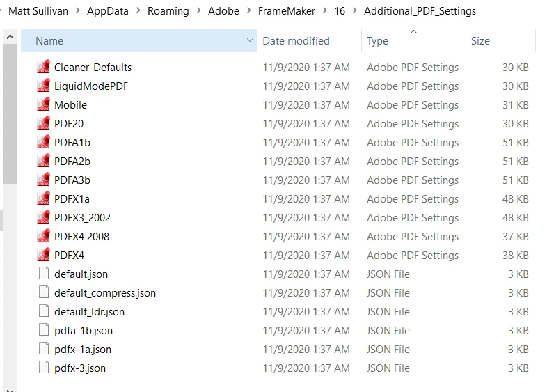Screen dimensions: 547x392
Task: Click the scroll up arrow of the sidebar
Action: click(10, 37)
